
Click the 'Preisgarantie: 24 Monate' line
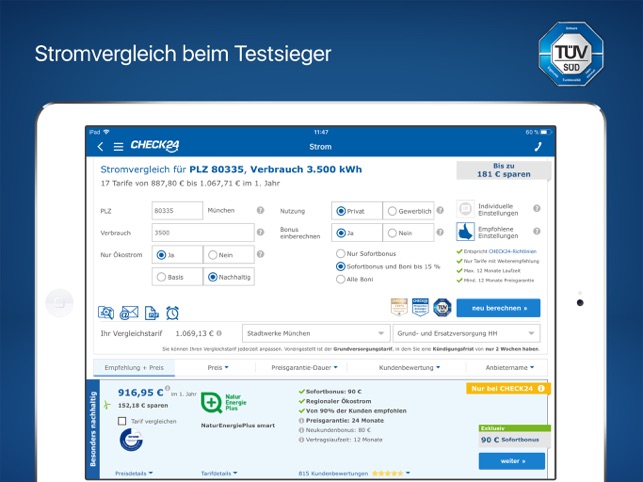344,420
